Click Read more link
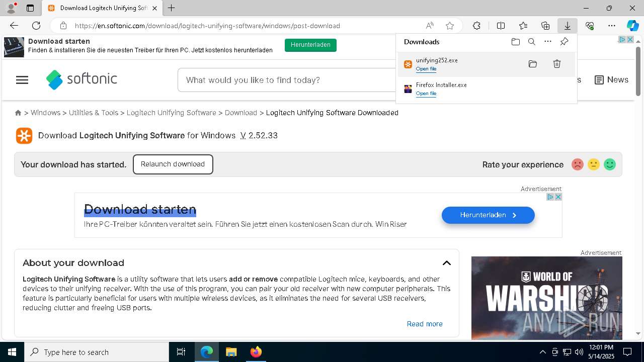The width and height of the screenshot is (644, 362). [425, 324]
